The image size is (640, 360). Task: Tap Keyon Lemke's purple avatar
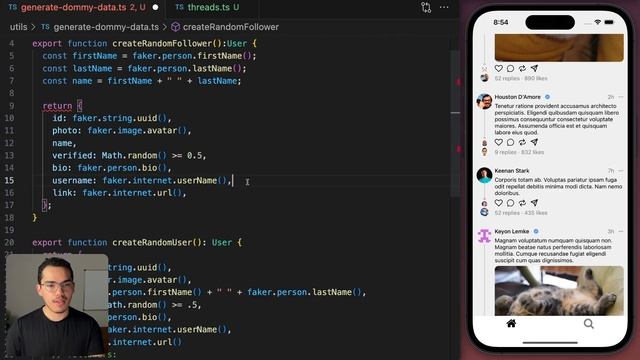tap(484, 236)
